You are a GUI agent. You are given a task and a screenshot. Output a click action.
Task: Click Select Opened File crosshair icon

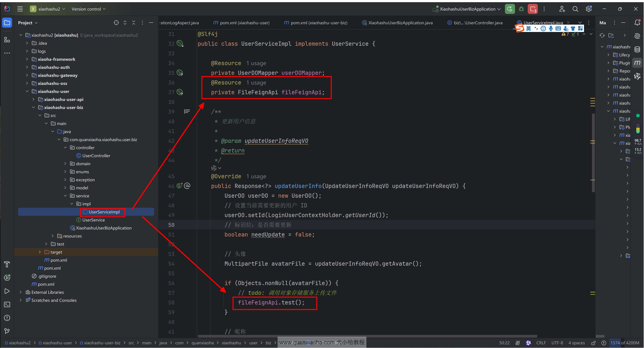(116, 23)
